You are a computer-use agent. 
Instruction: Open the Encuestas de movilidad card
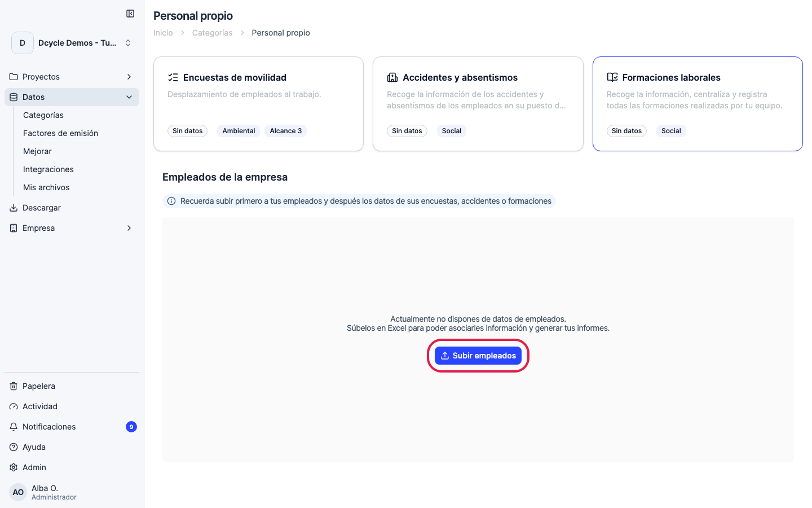point(258,104)
